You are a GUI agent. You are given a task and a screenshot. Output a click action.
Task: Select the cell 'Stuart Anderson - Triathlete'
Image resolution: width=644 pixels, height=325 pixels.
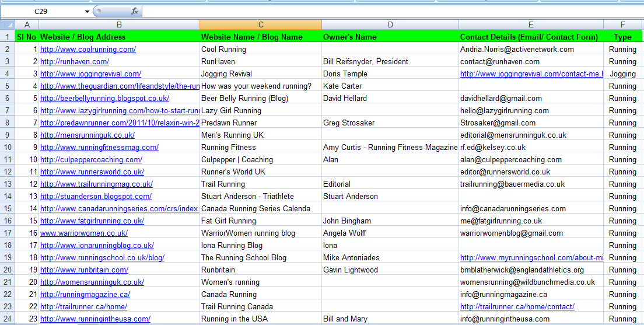pos(261,197)
